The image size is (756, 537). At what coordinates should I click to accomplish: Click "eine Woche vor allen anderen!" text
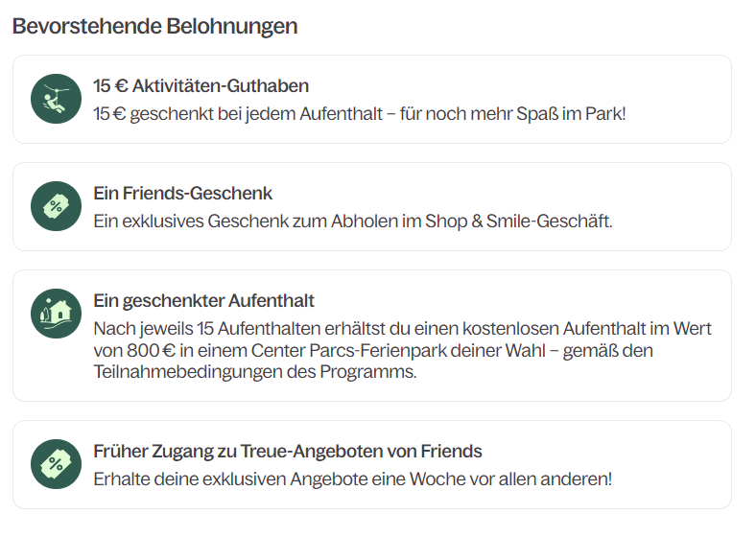click(504, 479)
